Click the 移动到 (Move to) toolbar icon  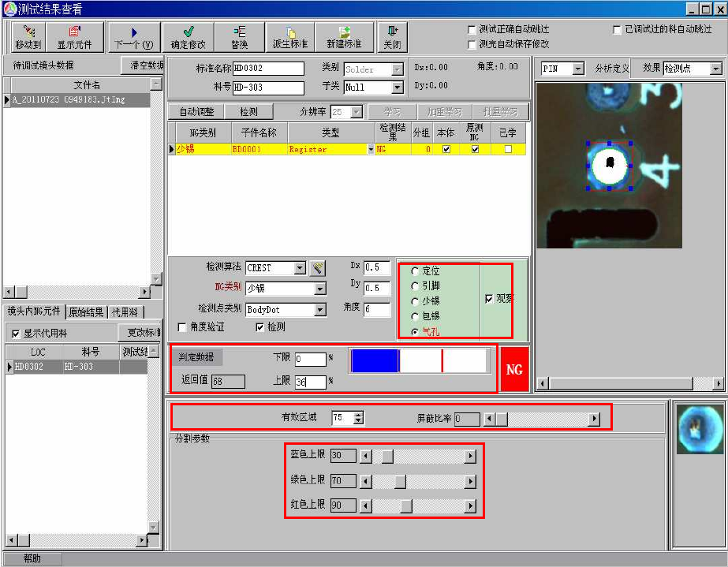tap(28, 37)
